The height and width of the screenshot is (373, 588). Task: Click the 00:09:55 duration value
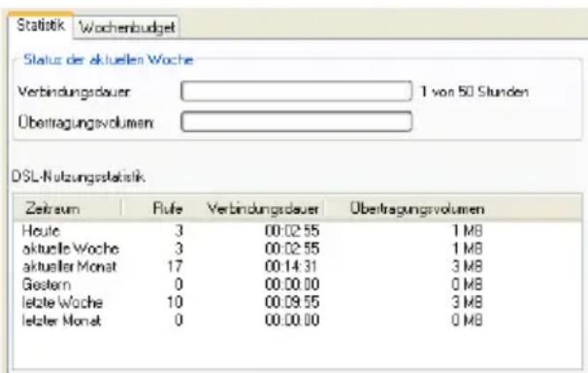[x=292, y=302]
